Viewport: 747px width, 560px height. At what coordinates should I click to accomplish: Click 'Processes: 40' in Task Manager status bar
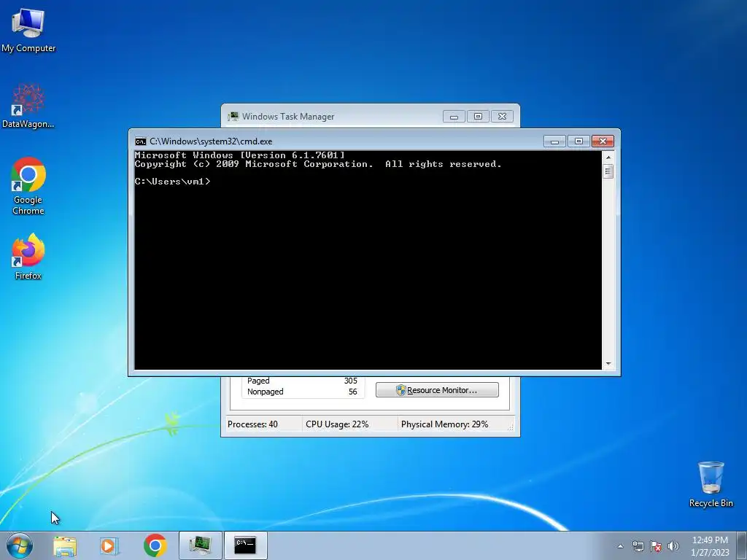[x=252, y=424]
